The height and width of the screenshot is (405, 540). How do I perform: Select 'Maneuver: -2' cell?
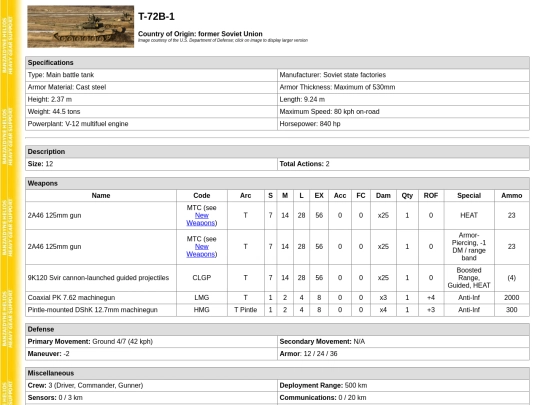(151, 354)
